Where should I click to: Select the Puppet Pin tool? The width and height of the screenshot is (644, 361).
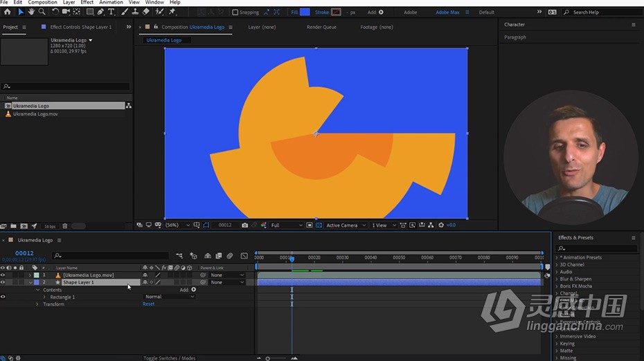tap(172, 12)
